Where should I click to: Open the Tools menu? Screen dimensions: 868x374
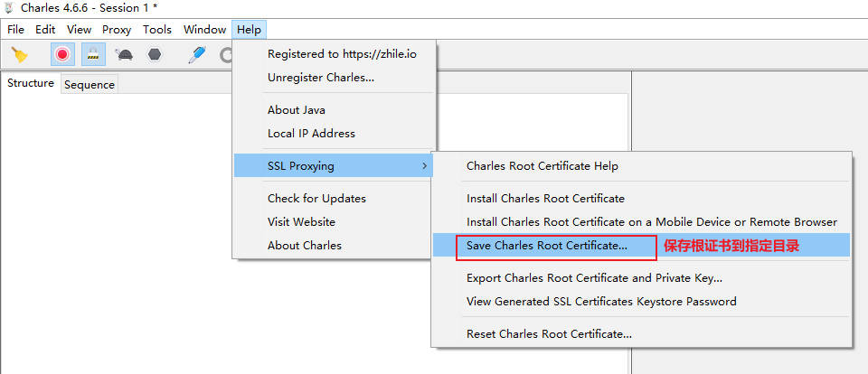click(157, 29)
